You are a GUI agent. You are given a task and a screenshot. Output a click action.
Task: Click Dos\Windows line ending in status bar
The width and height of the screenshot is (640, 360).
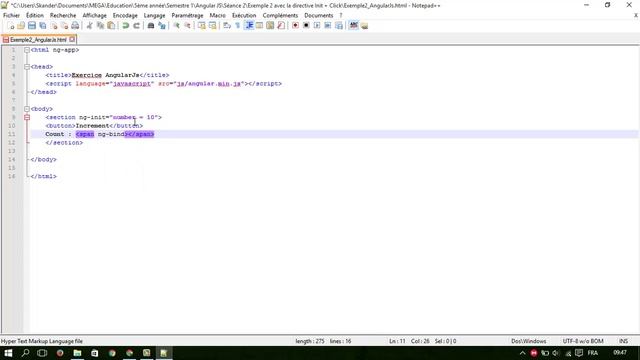(x=528, y=341)
